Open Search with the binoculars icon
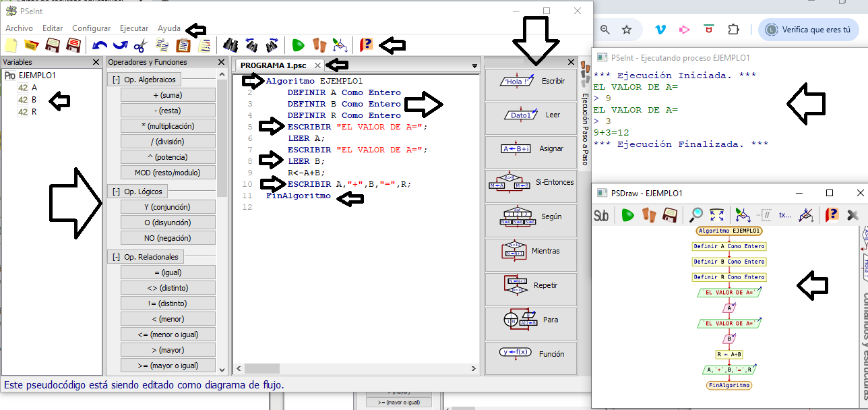Screen dimensions: 868x410 click(230, 46)
